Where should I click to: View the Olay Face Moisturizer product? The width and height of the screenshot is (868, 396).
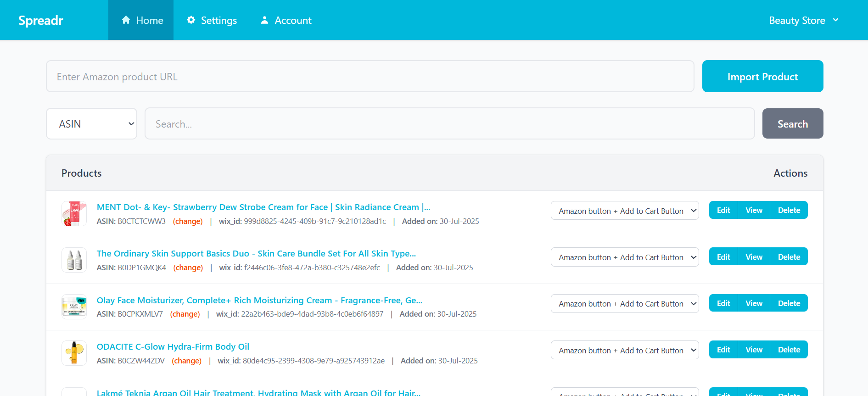pyautogui.click(x=754, y=303)
